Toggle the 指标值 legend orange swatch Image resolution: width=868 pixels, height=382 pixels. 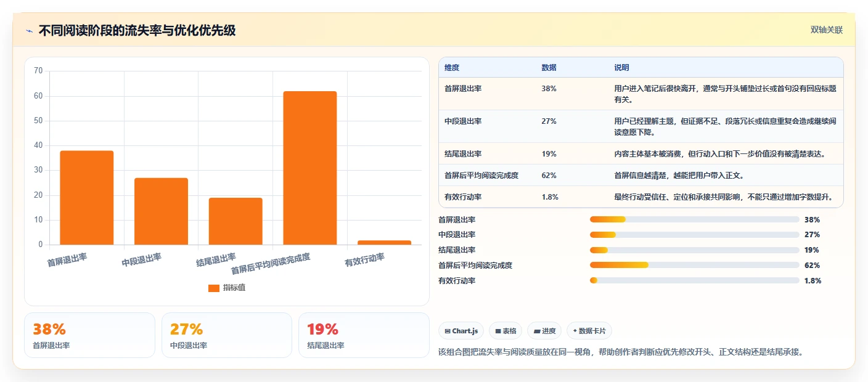(x=213, y=288)
